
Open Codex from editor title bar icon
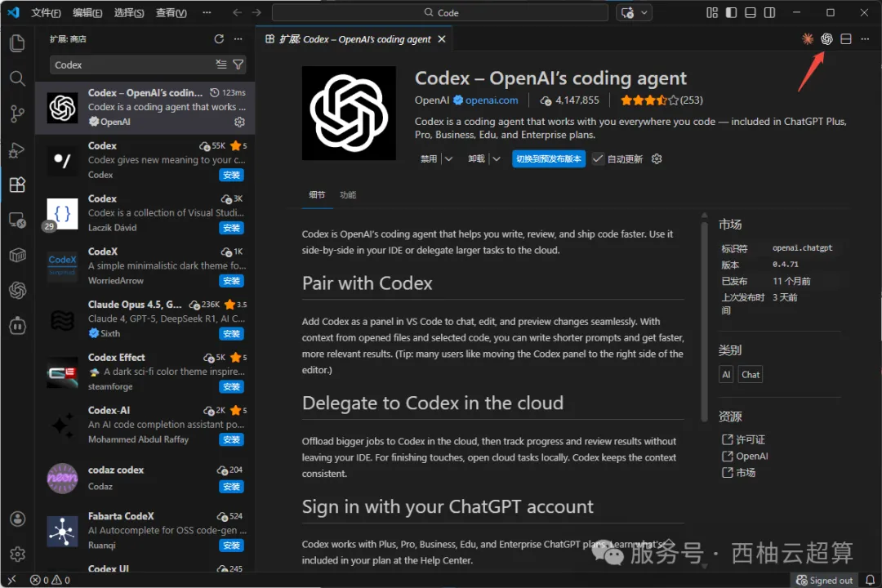coord(826,39)
